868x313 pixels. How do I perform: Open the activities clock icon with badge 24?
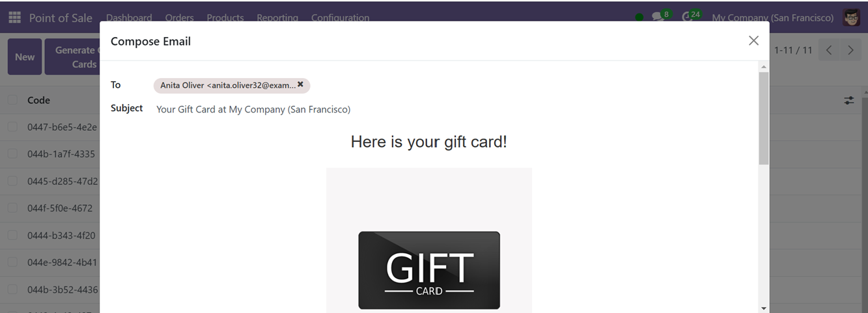(x=690, y=16)
